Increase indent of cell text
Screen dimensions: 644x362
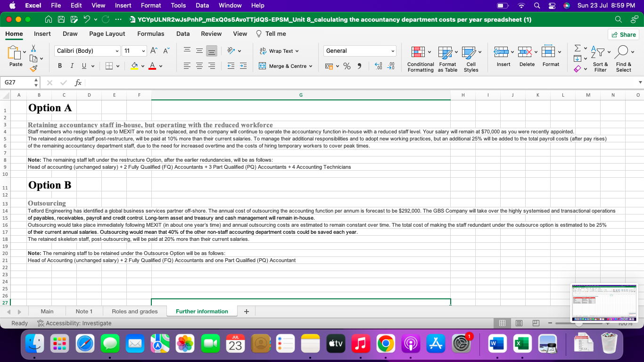tap(243, 66)
